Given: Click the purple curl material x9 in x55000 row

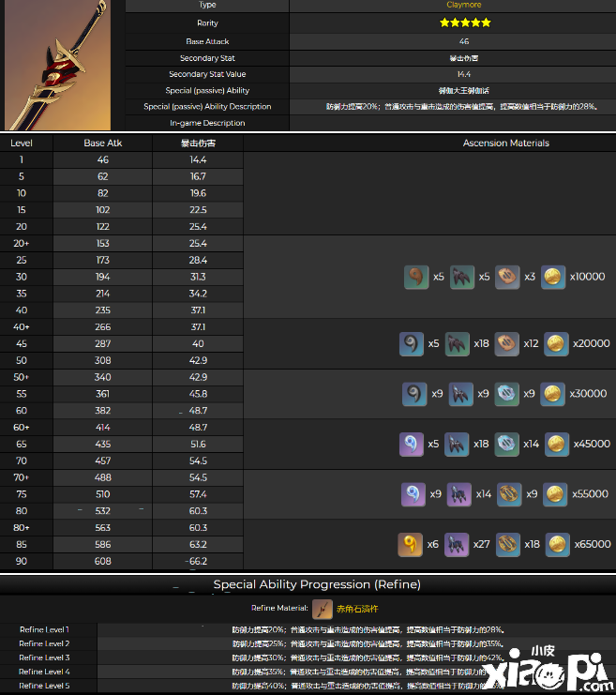Looking at the screenshot, I should pyautogui.click(x=413, y=494).
